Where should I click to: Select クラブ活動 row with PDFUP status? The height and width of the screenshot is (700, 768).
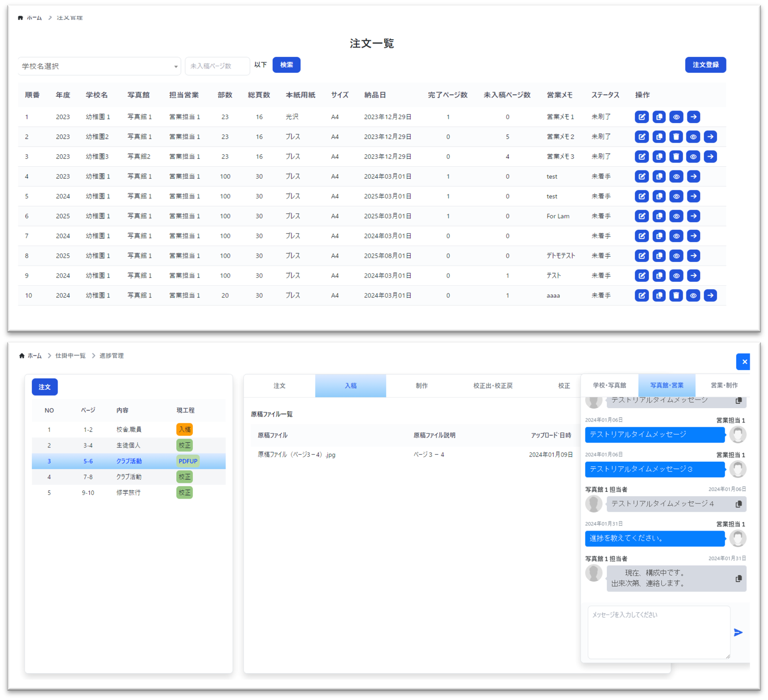tap(129, 461)
